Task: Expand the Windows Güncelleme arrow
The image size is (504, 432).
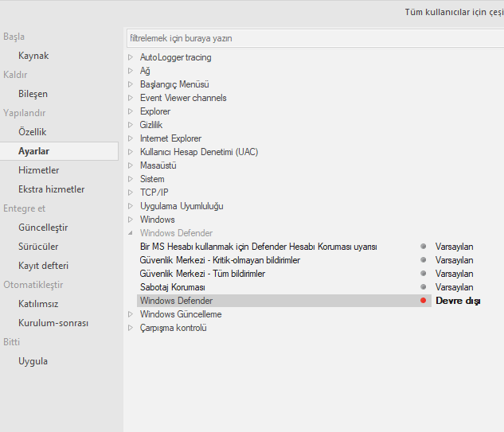Action: [x=131, y=314]
